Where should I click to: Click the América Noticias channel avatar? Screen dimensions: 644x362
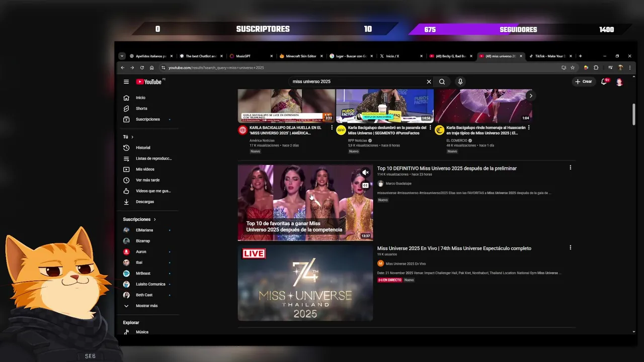[243, 130]
